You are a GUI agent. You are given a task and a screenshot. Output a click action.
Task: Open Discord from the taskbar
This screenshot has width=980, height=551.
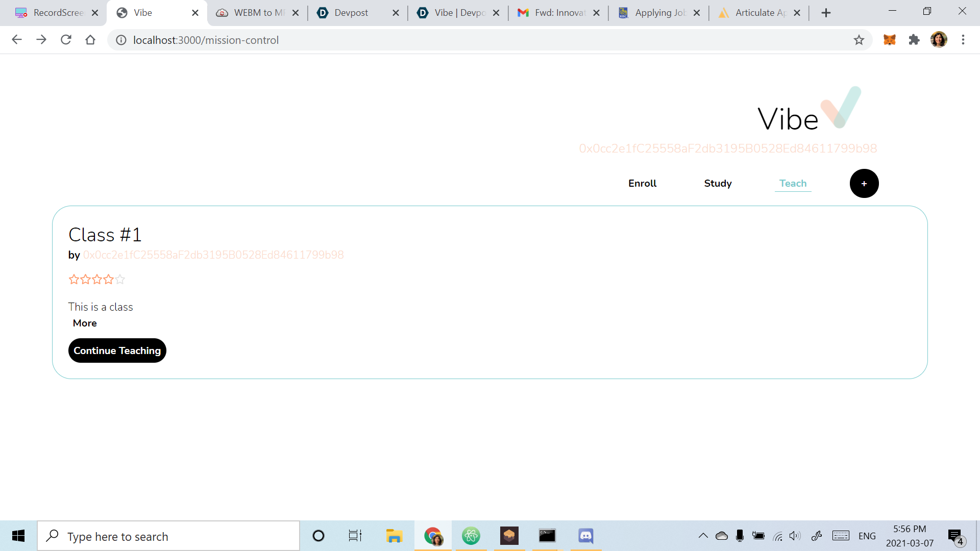click(x=586, y=536)
